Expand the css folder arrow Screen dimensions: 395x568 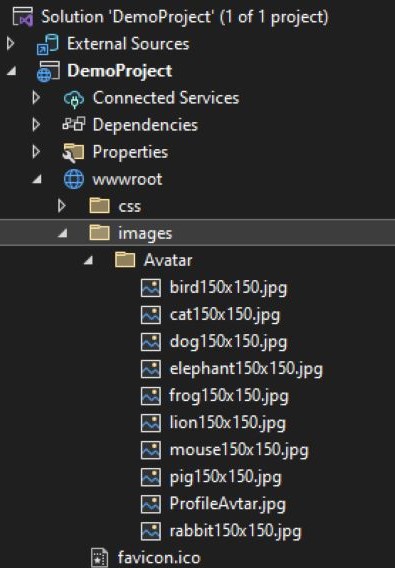[x=62, y=206]
